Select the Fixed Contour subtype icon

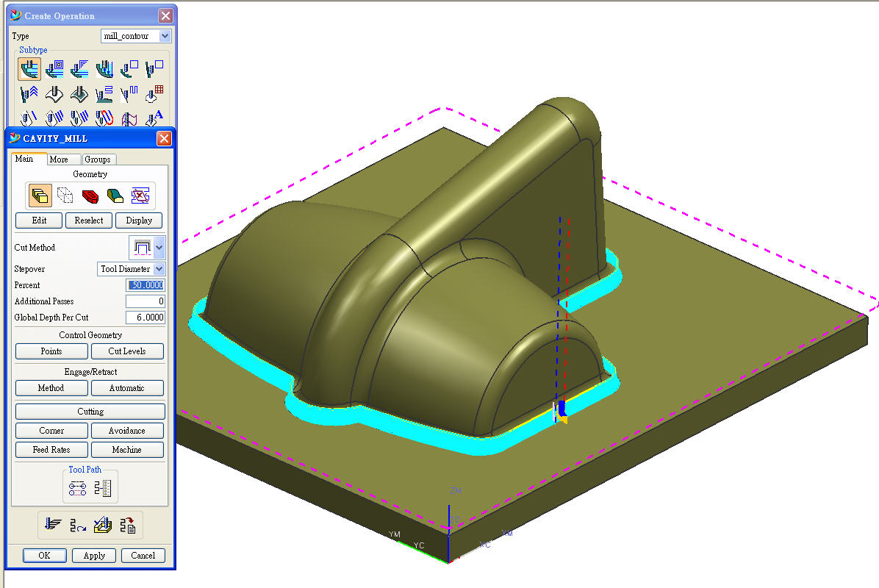[x=54, y=93]
